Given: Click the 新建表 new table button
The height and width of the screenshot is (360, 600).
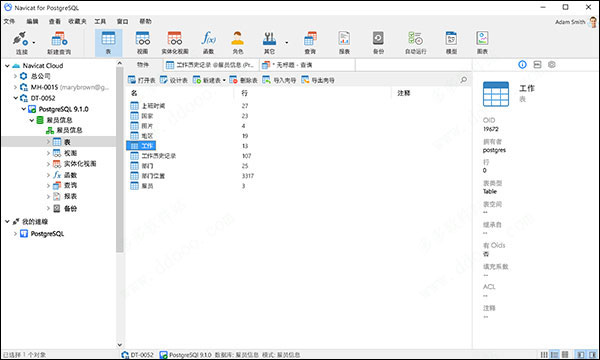Looking at the screenshot, I should 207,80.
